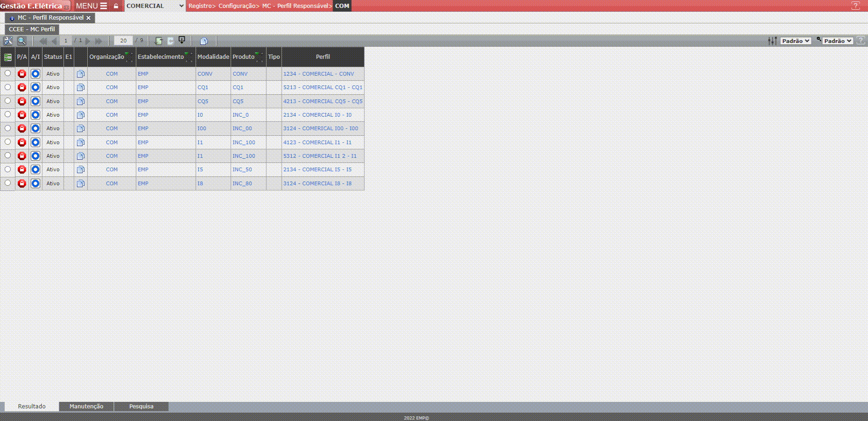Open the COMERCIAL dropdown in the top bar
The width and height of the screenshot is (868, 421).
tap(154, 6)
